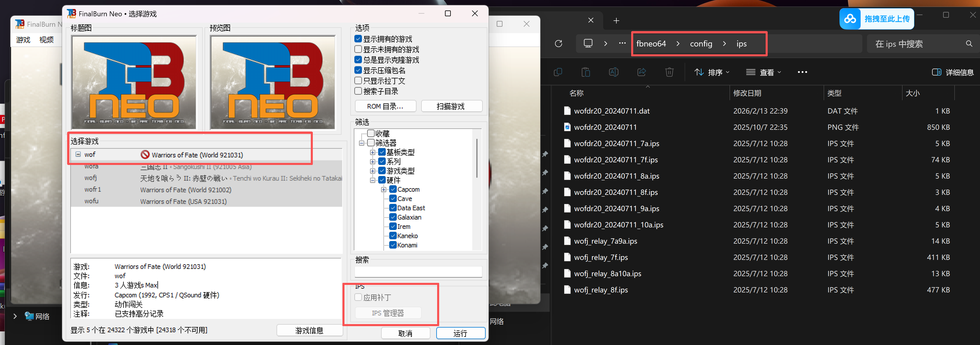Click the Share icon in Explorer toolbar

point(642,72)
